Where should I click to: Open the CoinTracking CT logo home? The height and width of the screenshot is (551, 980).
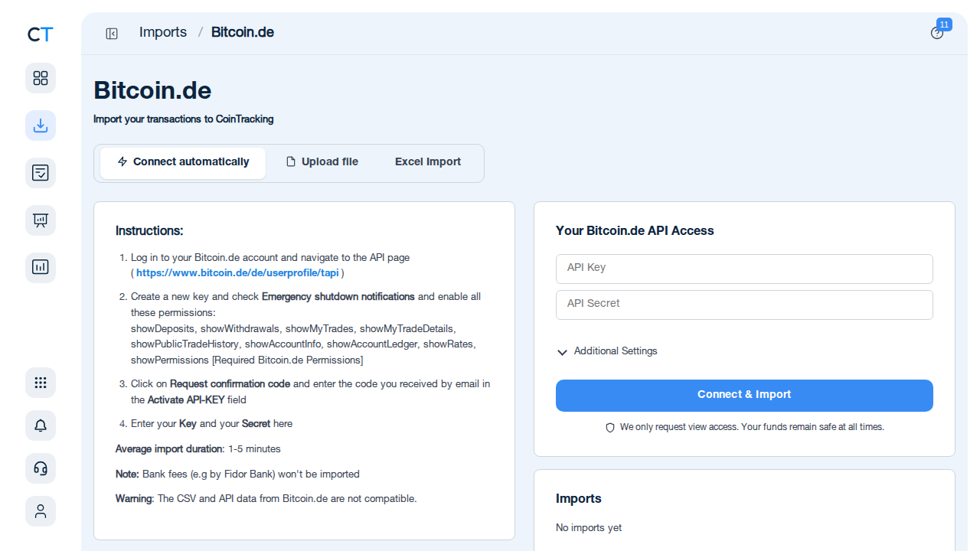pyautogui.click(x=41, y=34)
